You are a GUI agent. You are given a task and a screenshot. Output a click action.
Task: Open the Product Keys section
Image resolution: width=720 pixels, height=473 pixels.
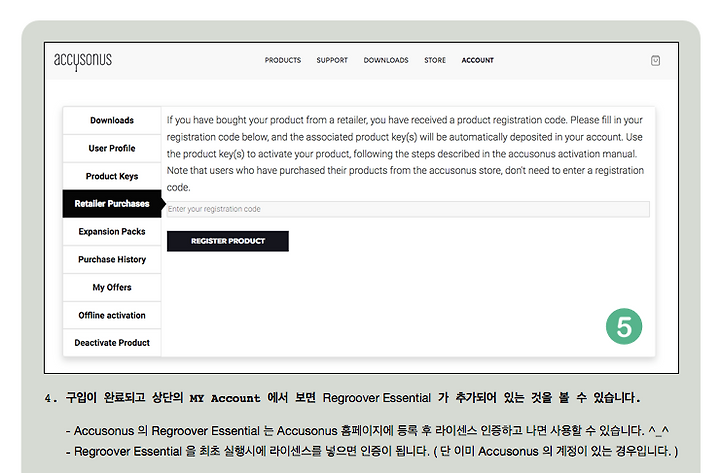[112, 176]
